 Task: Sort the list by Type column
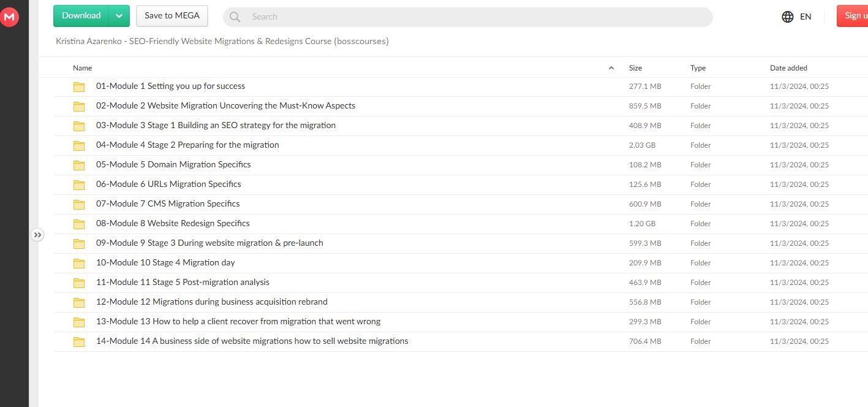(698, 68)
